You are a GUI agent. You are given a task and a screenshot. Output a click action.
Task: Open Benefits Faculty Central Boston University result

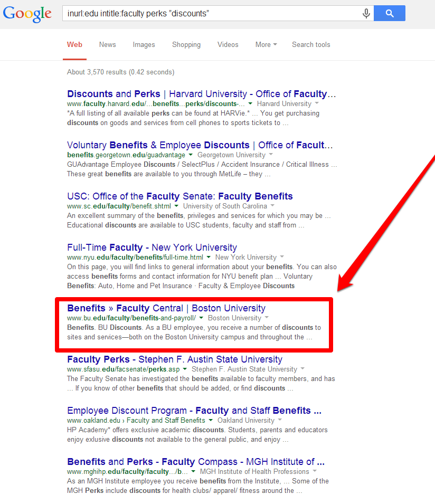tap(166, 308)
